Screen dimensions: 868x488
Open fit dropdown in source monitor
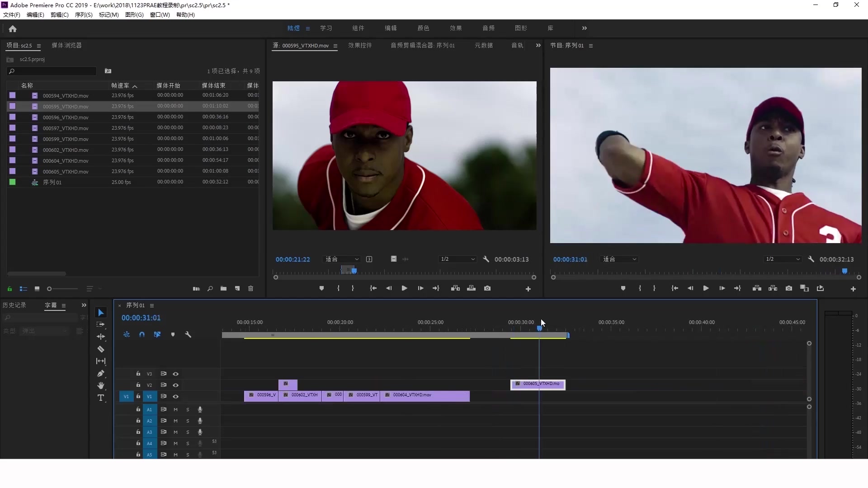click(x=341, y=259)
